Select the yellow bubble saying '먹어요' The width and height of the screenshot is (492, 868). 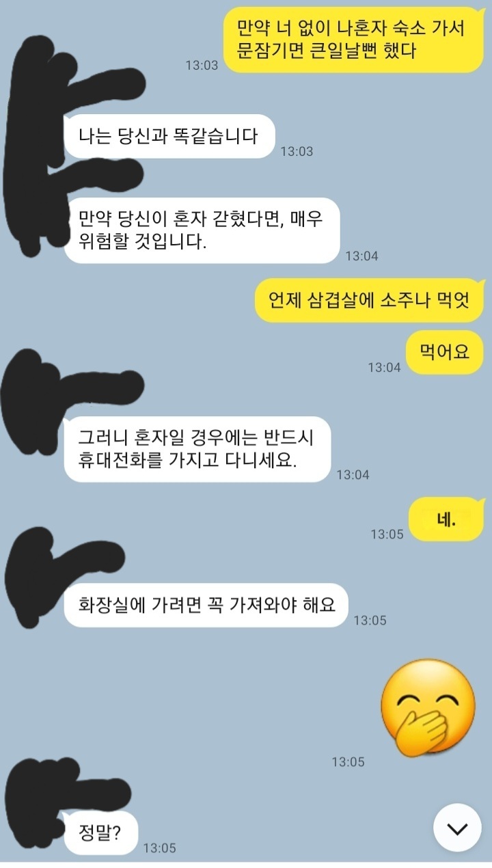click(445, 352)
